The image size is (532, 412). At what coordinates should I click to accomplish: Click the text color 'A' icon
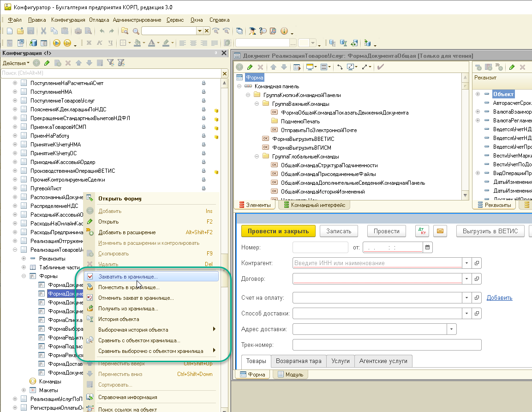151,43
